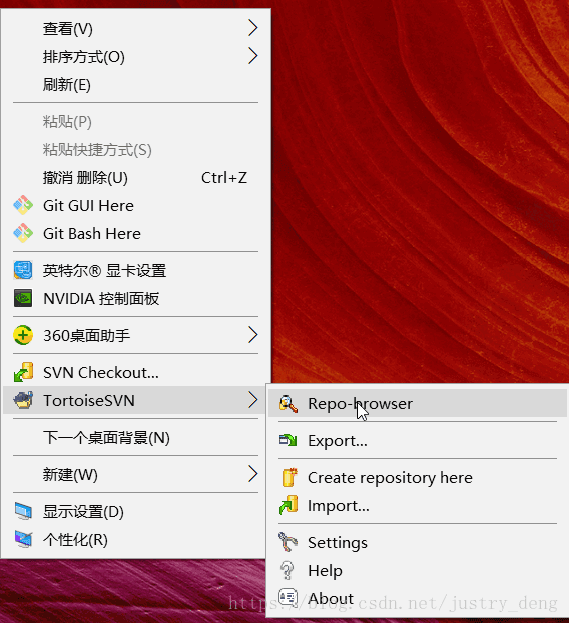Open 个性化(R)
This screenshot has height=623, width=569.
[x=136, y=540]
